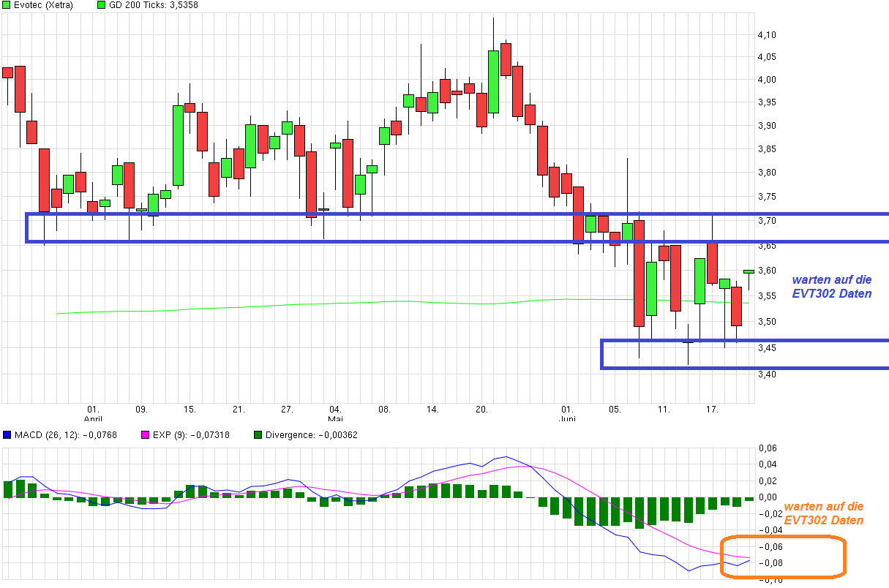The image size is (889, 588).
Task: Click the '01. Juni' date axis label
Action: pyautogui.click(x=566, y=415)
